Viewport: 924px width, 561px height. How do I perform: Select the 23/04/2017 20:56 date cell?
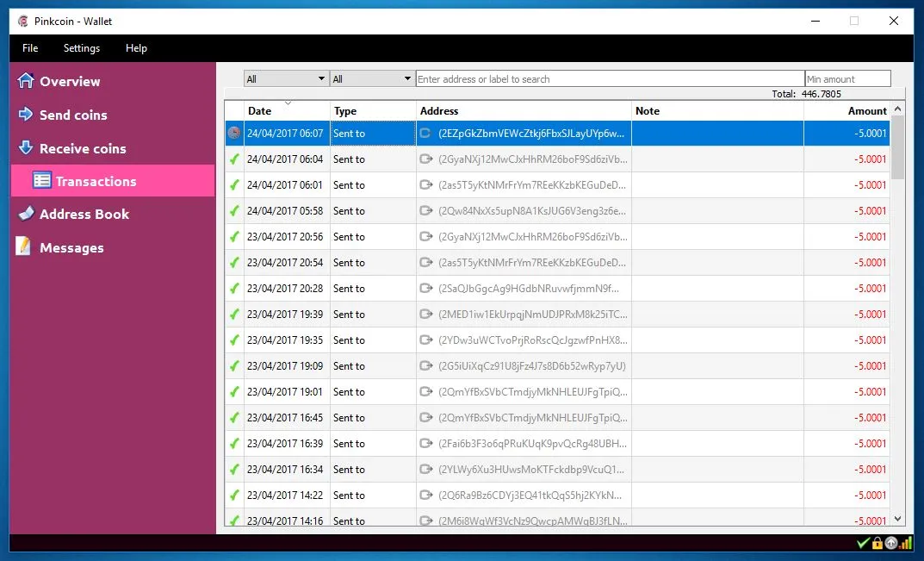(x=287, y=237)
